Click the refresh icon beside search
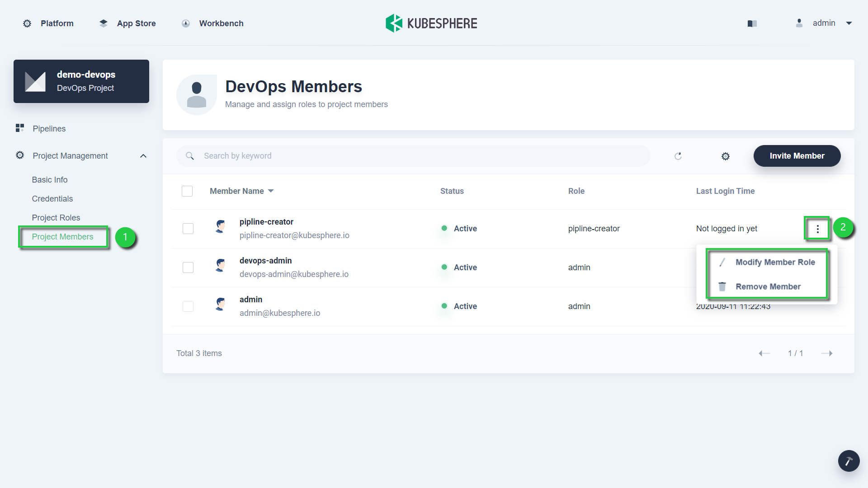The image size is (868, 488). (678, 156)
